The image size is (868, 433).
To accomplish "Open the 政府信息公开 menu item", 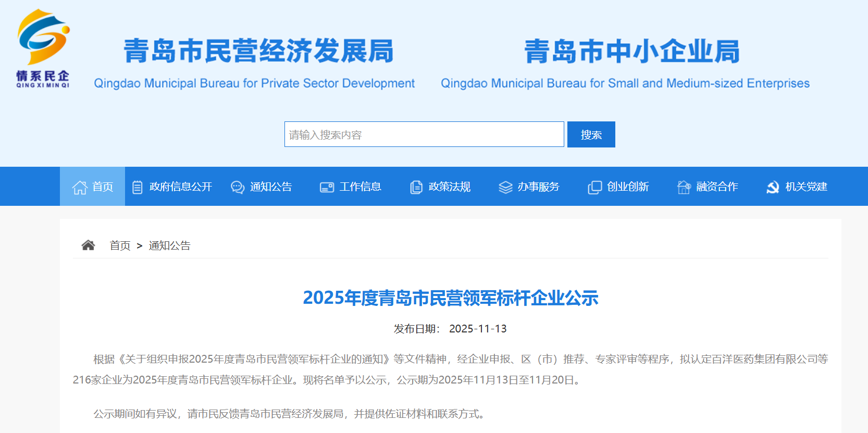I will tap(180, 187).
